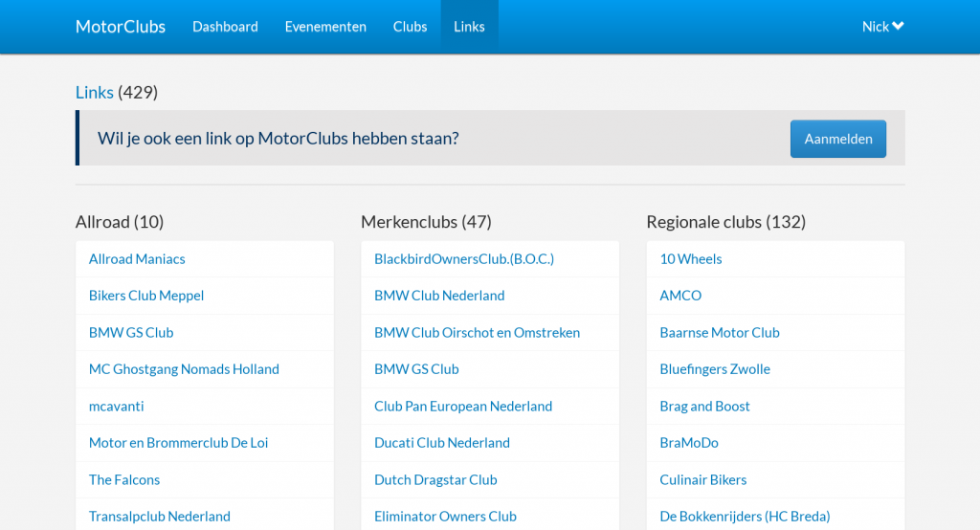Click the Allroad (10) heading
980x530 pixels.
pos(120,222)
